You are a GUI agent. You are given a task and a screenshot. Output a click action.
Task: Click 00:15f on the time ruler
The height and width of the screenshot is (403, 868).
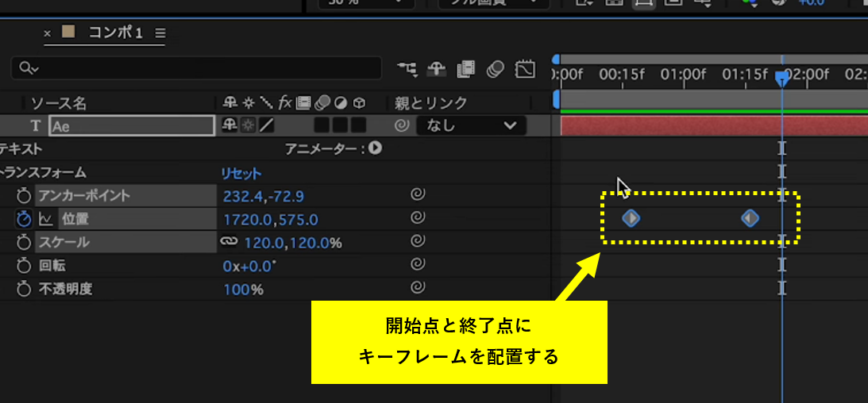pos(622,74)
